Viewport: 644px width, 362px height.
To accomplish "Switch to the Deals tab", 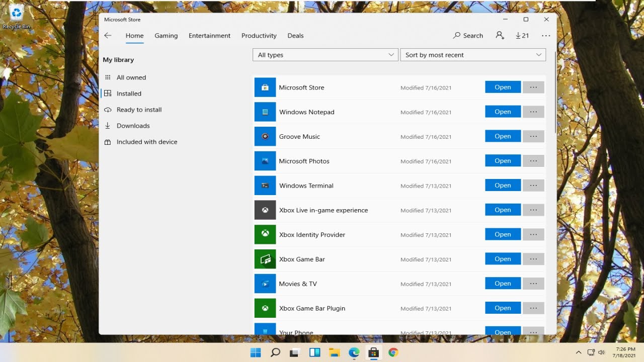I will pos(295,36).
